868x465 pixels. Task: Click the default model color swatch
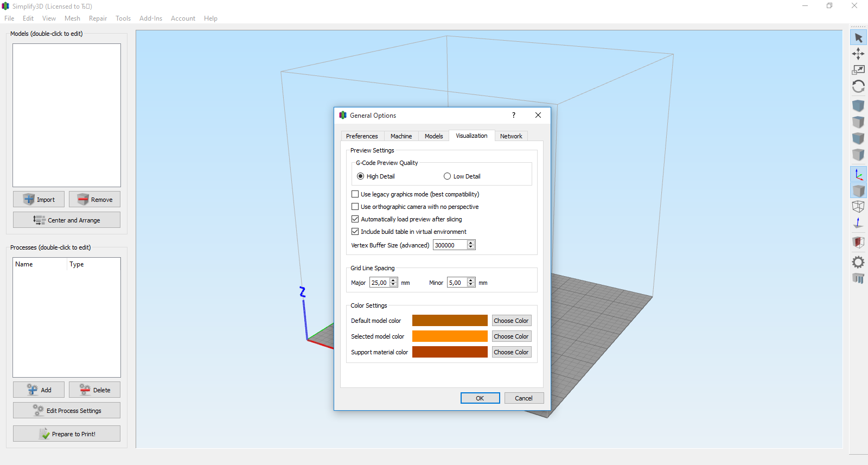(450, 321)
